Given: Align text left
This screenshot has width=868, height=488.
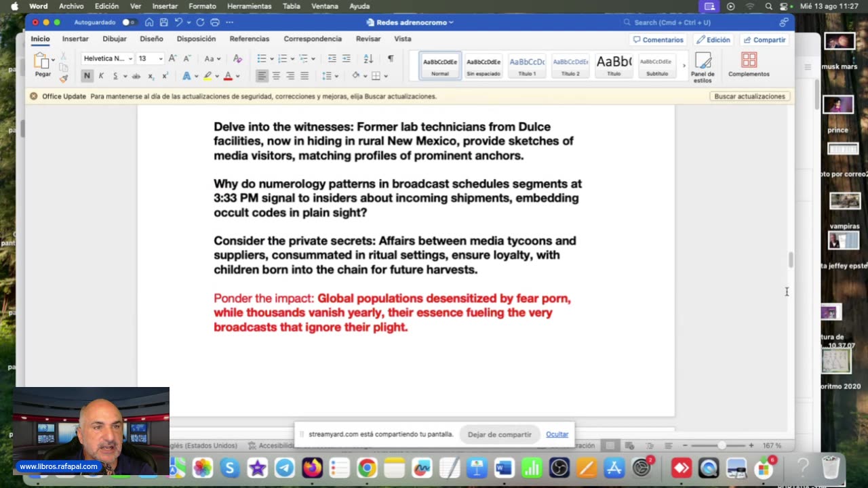Looking at the screenshot, I should click(x=262, y=76).
